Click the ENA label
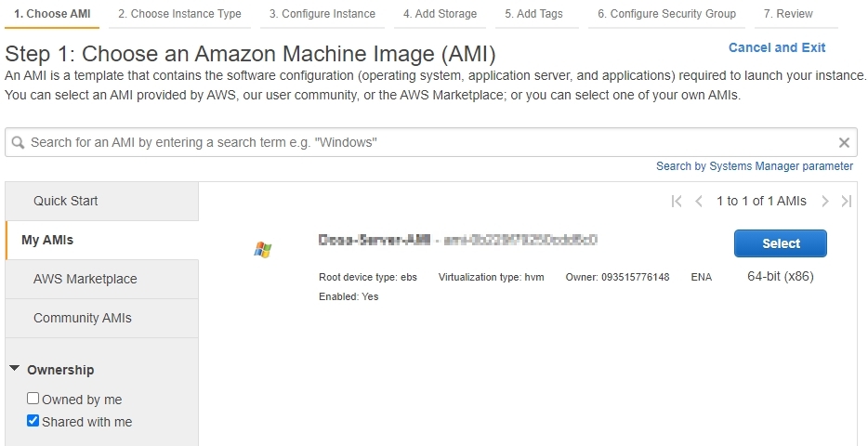The image size is (868, 446). pos(702,277)
